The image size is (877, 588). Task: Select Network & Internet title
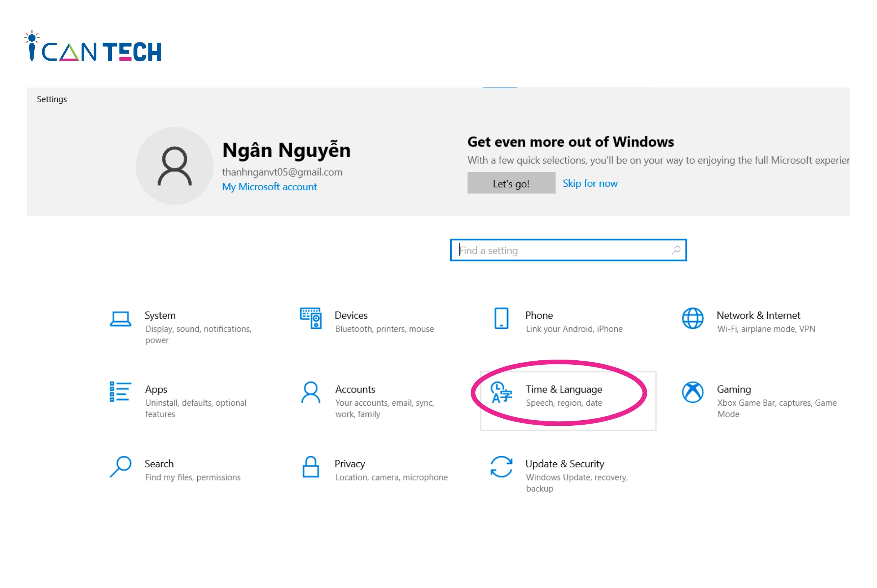[x=758, y=315]
